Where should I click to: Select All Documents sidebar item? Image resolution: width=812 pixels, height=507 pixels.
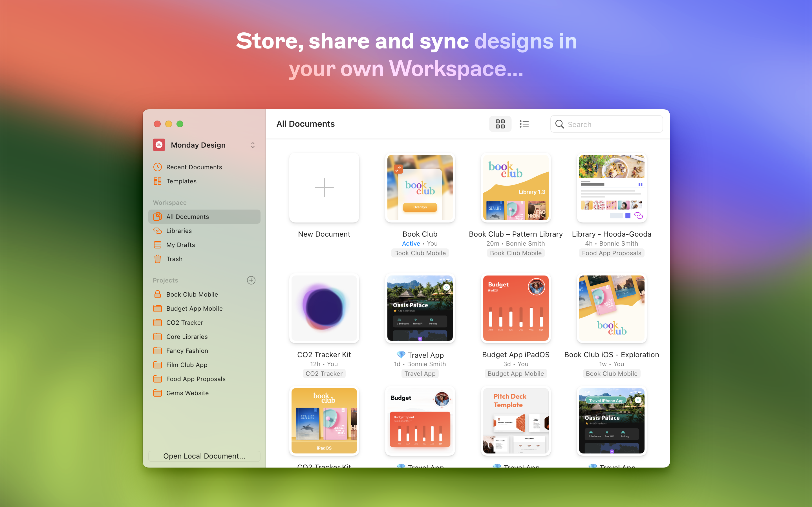187,217
